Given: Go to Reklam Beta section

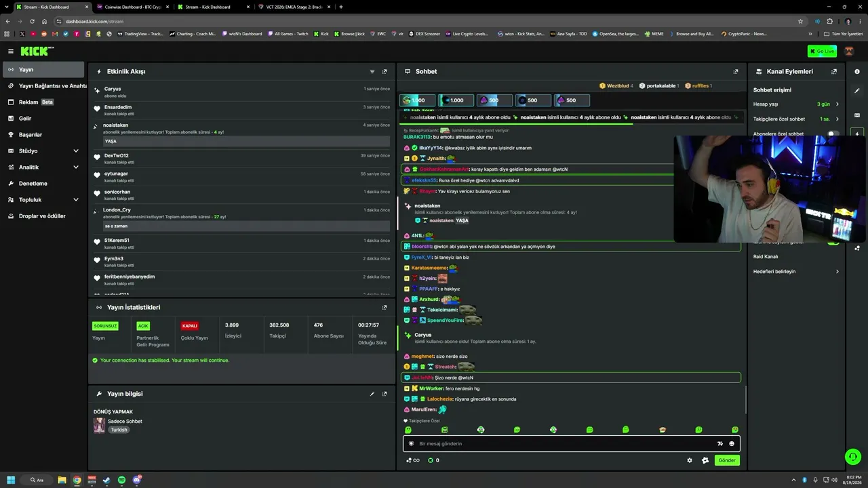Looking at the screenshot, I should click(44, 102).
